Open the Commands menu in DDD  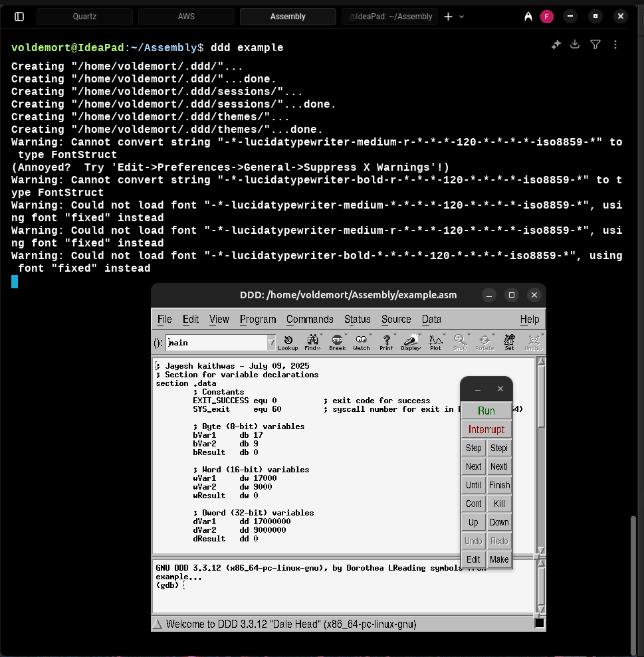click(x=310, y=320)
